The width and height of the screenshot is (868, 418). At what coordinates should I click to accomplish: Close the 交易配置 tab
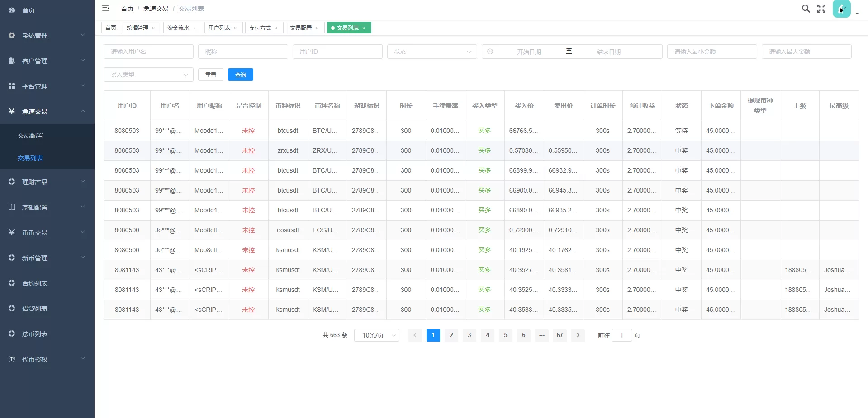(x=317, y=28)
